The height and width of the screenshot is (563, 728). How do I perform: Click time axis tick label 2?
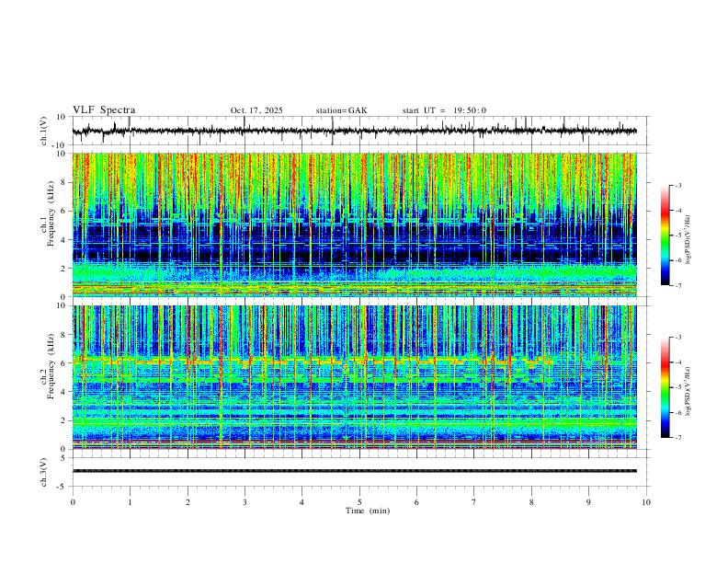coord(188,502)
